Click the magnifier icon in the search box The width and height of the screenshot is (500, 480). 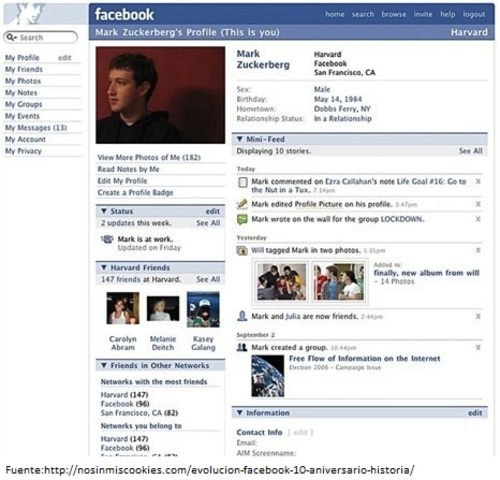click(x=11, y=37)
